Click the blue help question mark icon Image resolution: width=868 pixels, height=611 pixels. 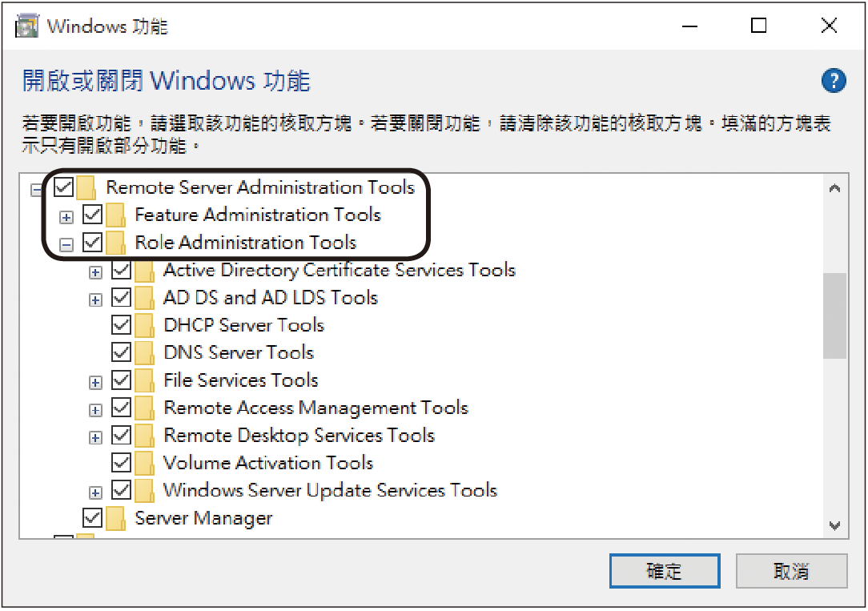pos(833,81)
